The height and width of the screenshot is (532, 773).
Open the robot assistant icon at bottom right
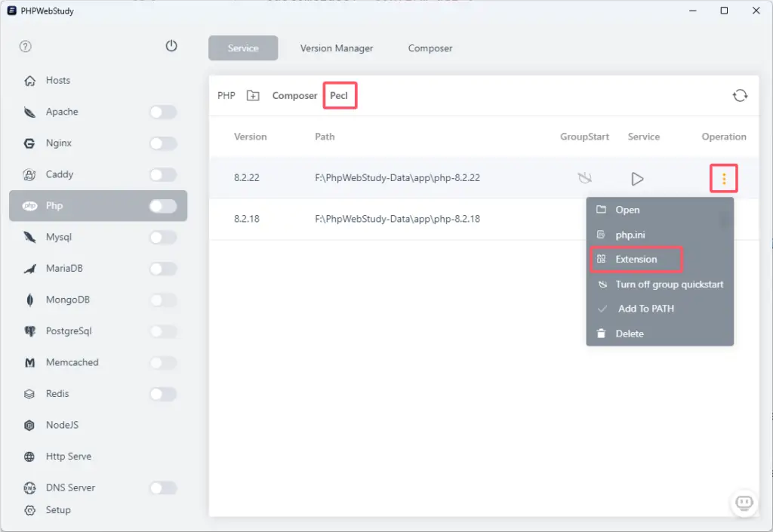[x=744, y=503]
